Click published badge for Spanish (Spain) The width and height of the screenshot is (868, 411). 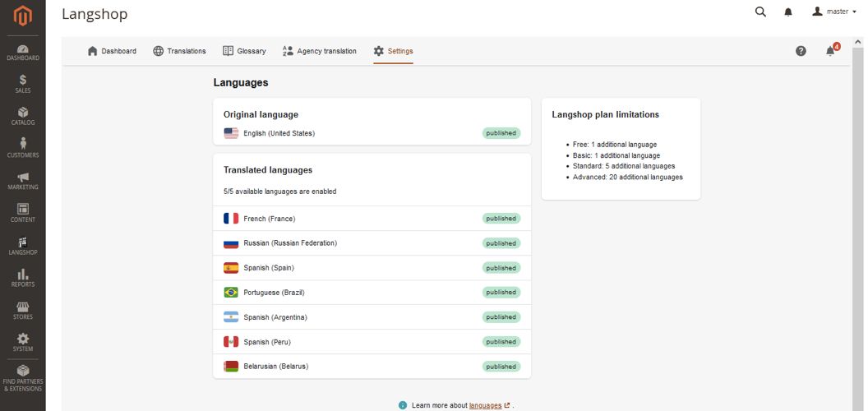(501, 267)
